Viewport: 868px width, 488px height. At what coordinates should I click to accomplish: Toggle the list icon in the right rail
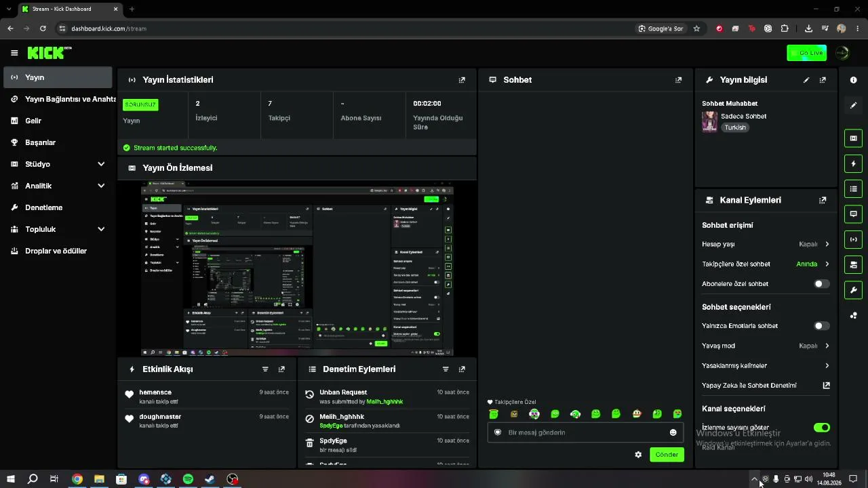click(853, 188)
